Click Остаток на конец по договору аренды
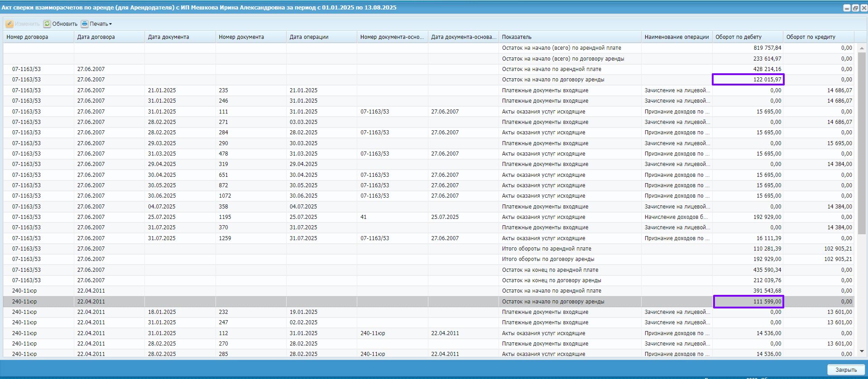The height and width of the screenshot is (379, 868). pos(551,280)
